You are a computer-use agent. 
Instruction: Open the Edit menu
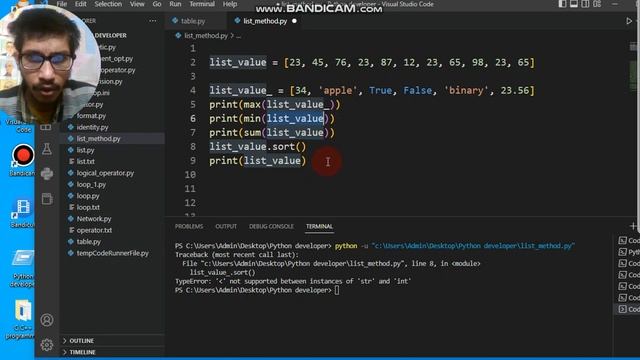80,4
